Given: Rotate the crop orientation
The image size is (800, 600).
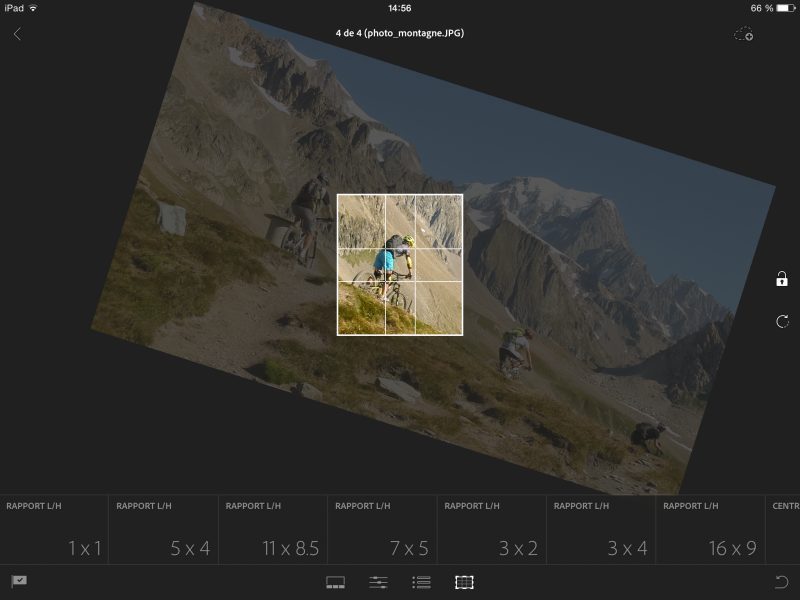Looking at the screenshot, I should coord(782,321).
